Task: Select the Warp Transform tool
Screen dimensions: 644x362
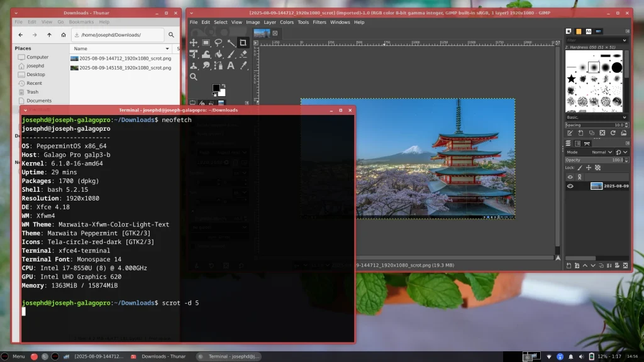Action: (206, 54)
